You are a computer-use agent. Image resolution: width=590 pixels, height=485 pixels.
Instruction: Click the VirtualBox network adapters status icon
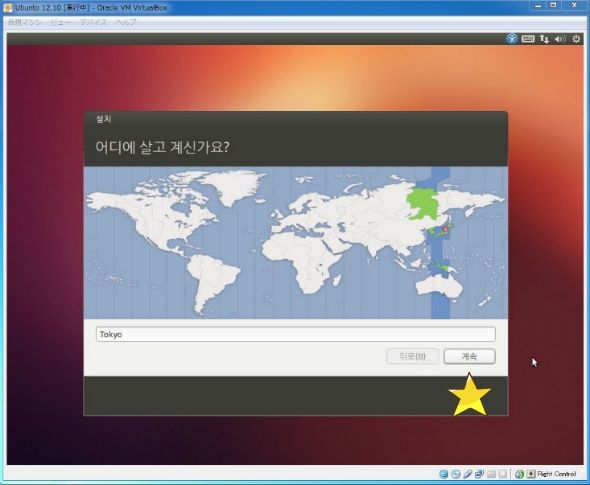pos(479,474)
